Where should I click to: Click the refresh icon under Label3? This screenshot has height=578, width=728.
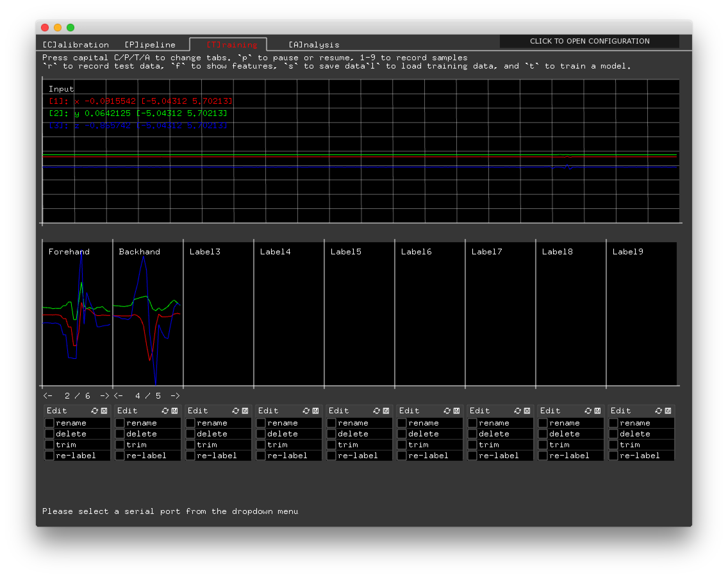pos(236,411)
